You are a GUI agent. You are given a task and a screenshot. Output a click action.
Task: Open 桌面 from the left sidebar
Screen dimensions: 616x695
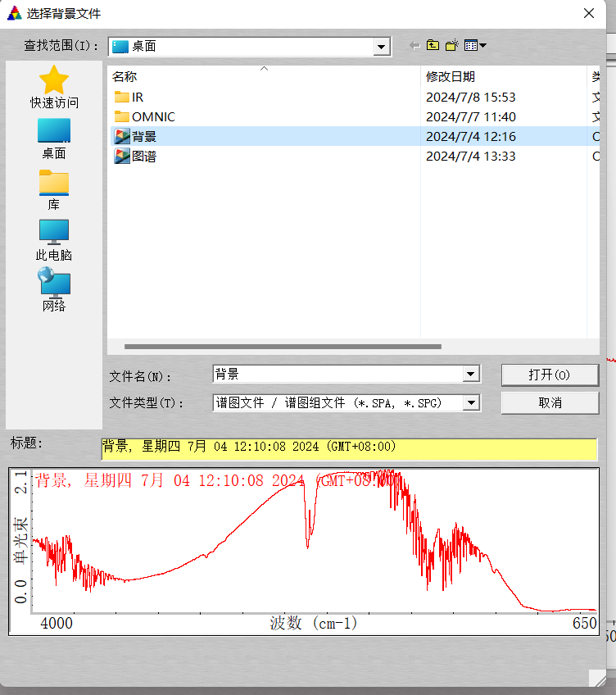[54, 139]
